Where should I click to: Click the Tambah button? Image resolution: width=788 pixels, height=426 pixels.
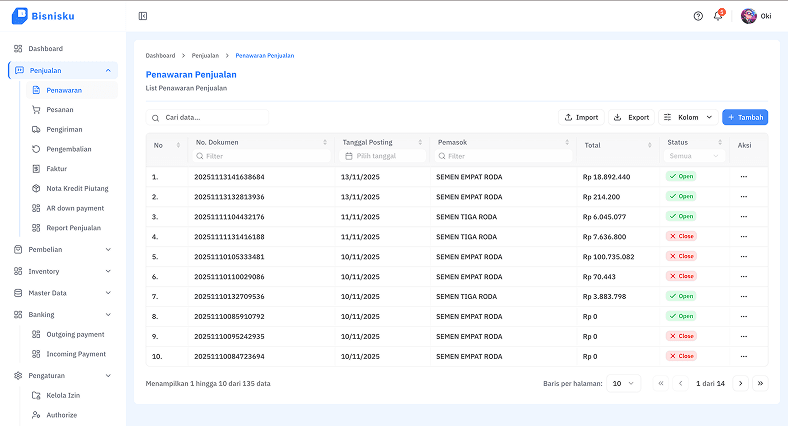[745, 117]
